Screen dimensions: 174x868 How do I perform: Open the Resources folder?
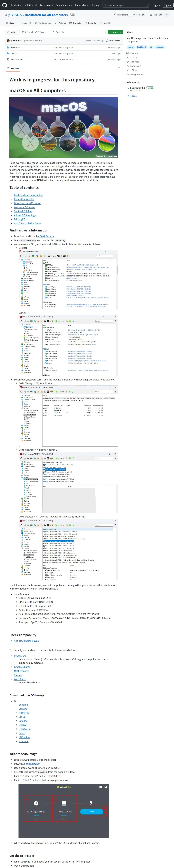pyautogui.click(x=16, y=47)
